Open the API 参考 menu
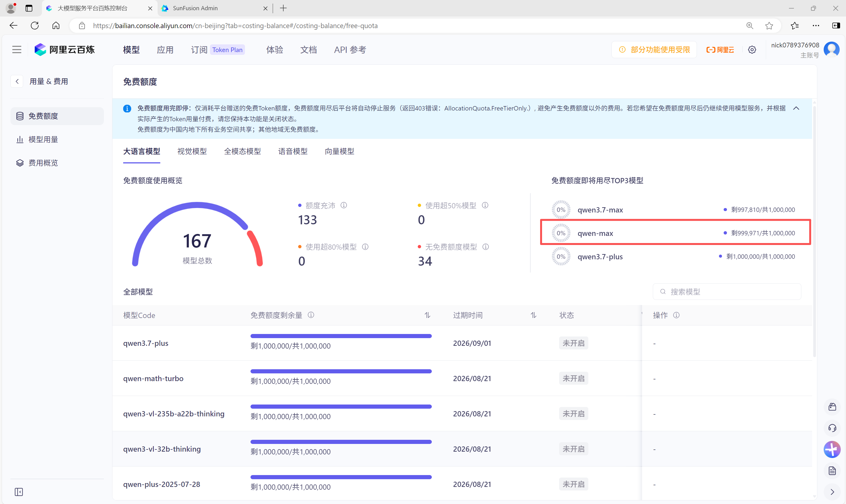The width and height of the screenshot is (846, 504). (x=350, y=50)
